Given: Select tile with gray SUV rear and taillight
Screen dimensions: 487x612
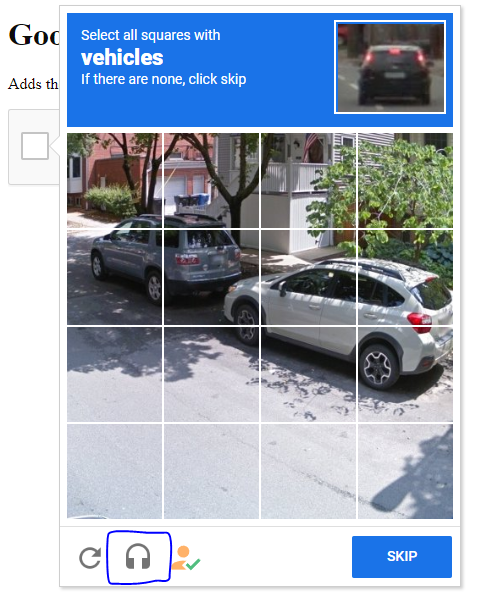Looking at the screenshot, I should tap(211, 277).
